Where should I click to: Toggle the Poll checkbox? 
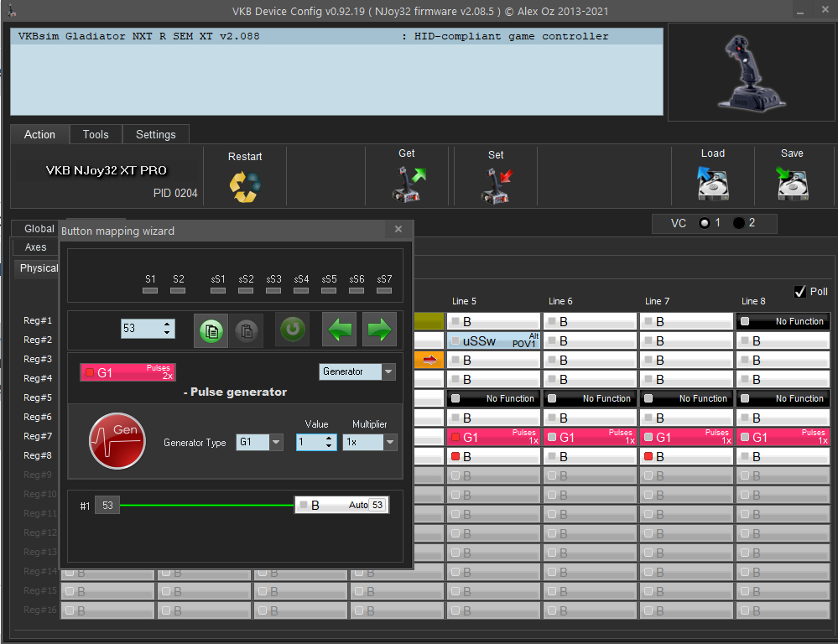tap(800, 291)
